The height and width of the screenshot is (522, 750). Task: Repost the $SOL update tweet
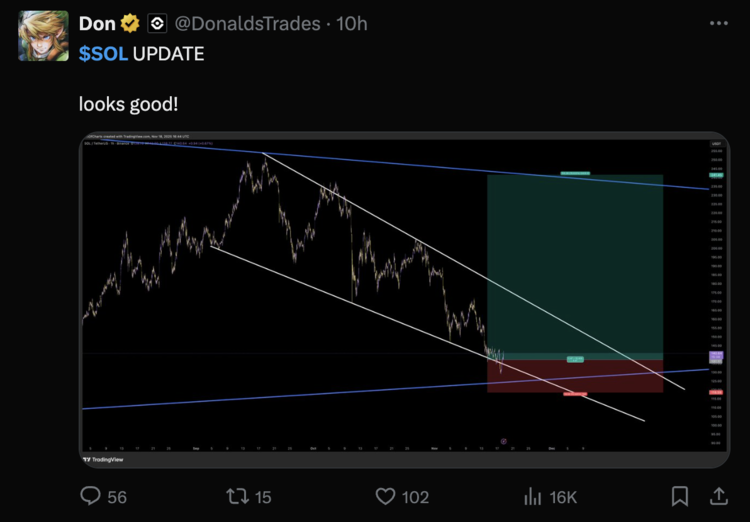tap(238, 497)
